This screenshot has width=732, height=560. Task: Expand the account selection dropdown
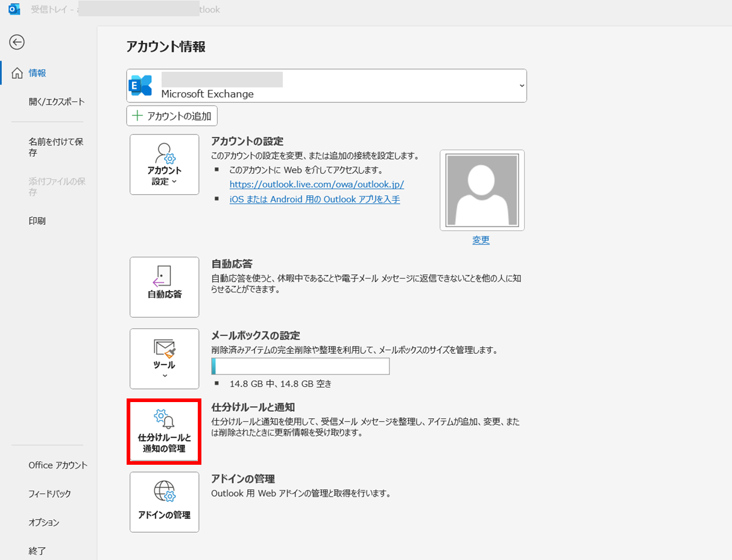[x=521, y=86]
